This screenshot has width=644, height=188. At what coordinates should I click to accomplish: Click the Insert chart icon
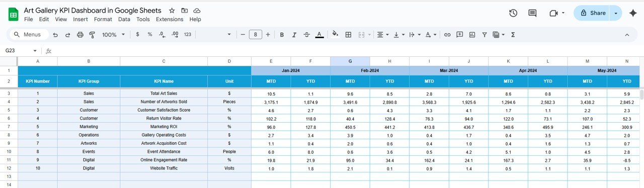(x=472, y=35)
